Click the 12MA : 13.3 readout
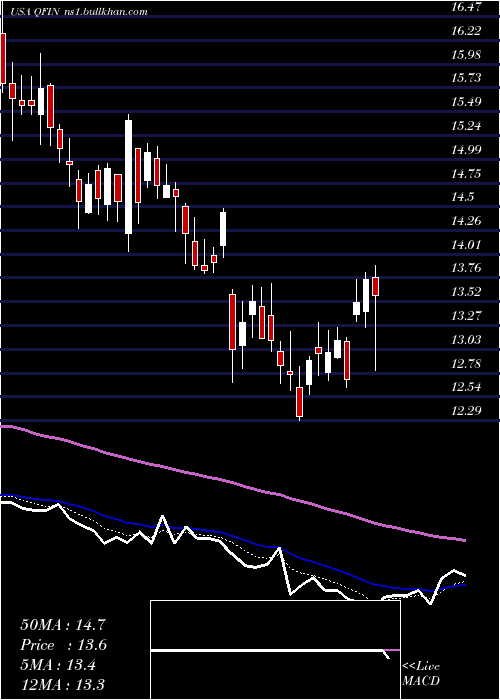This screenshot has height=700, width=500. (x=63, y=685)
